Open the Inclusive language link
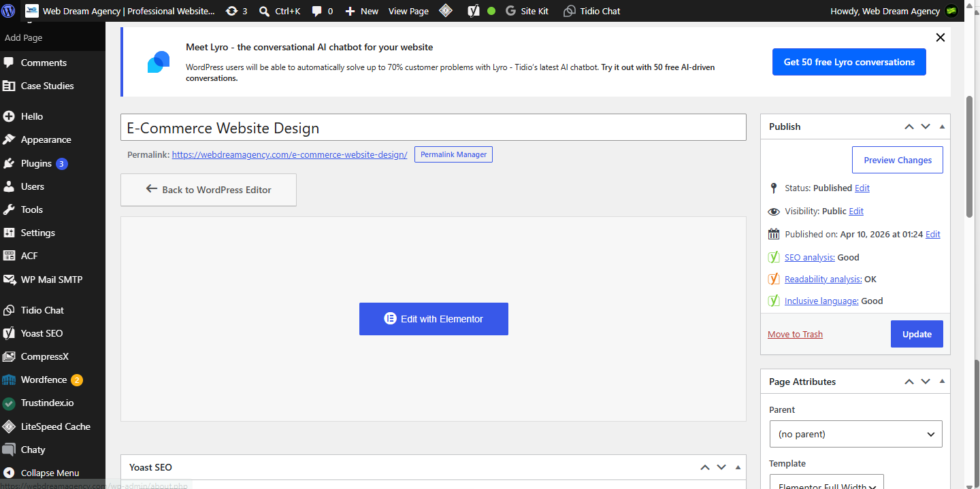980x489 pixels. pos(821,301)
